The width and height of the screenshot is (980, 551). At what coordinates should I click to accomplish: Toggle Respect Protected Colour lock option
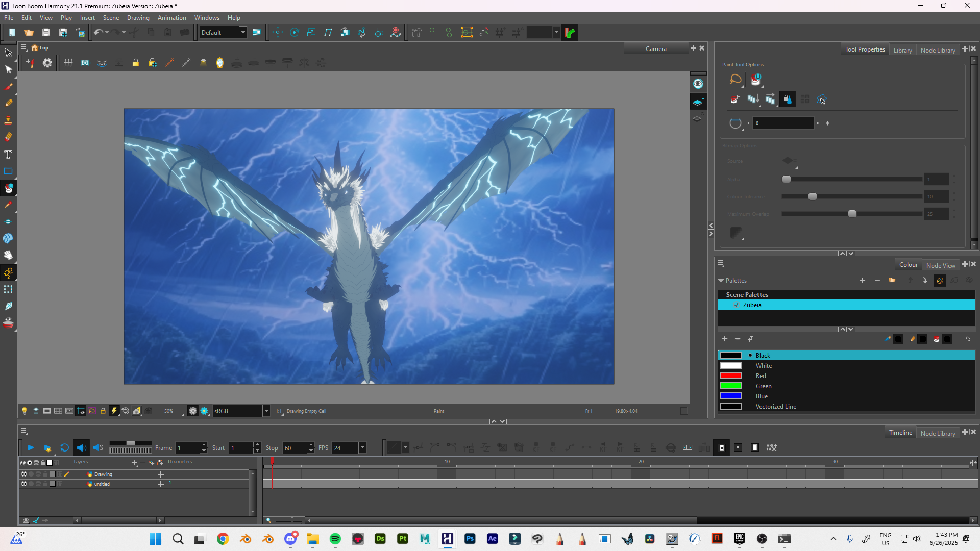[x=788, y=99]
